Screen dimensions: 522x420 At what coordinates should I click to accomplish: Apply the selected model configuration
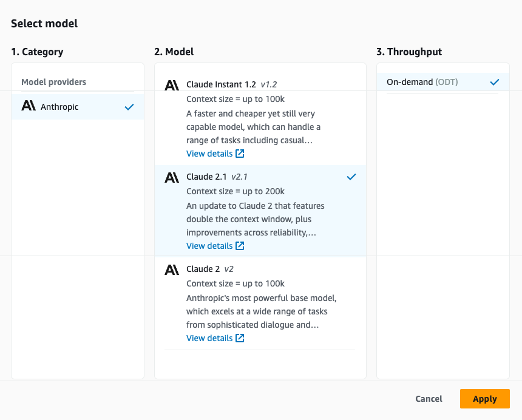coord(484,399)
